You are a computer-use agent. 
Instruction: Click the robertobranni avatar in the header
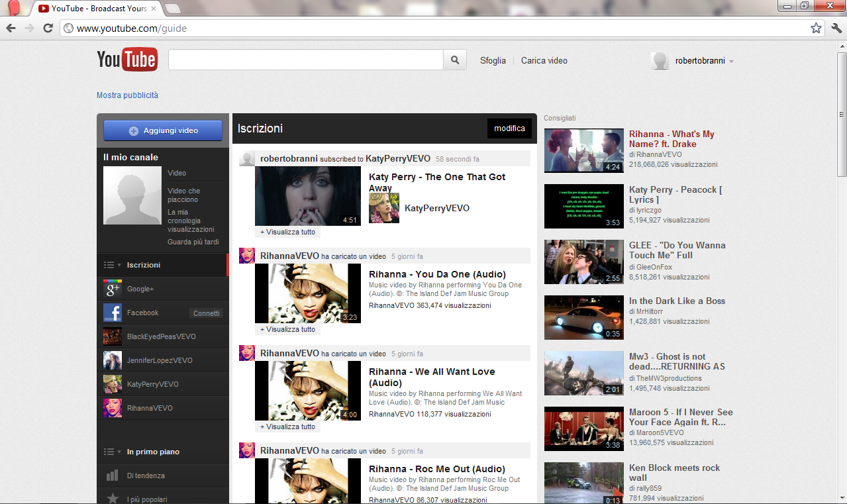[660, 61]
